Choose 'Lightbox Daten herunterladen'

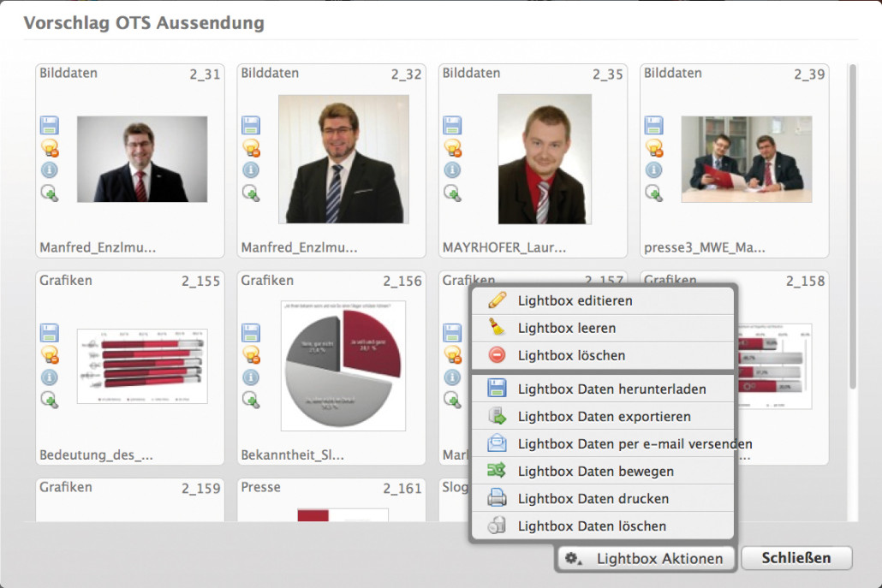(603, 389)
